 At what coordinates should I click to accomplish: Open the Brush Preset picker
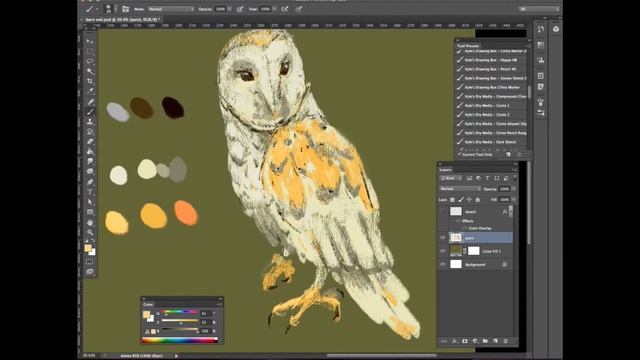111,9
